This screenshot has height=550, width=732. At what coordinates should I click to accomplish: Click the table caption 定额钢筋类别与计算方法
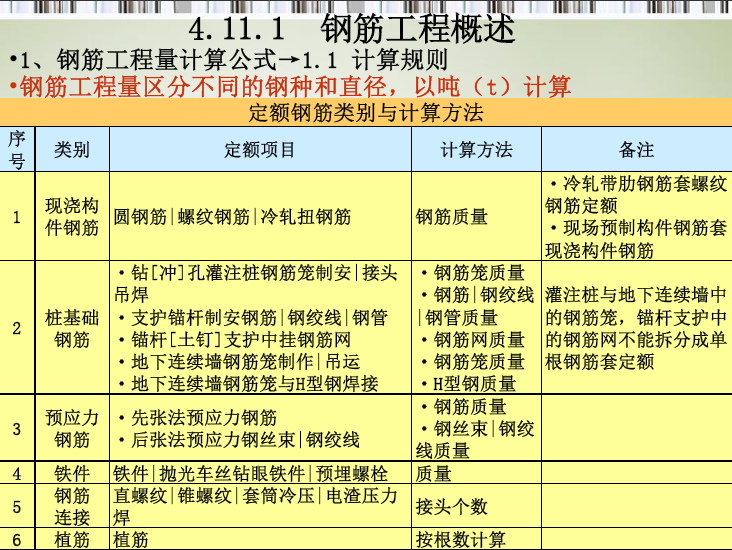click(x=366, y=113)
